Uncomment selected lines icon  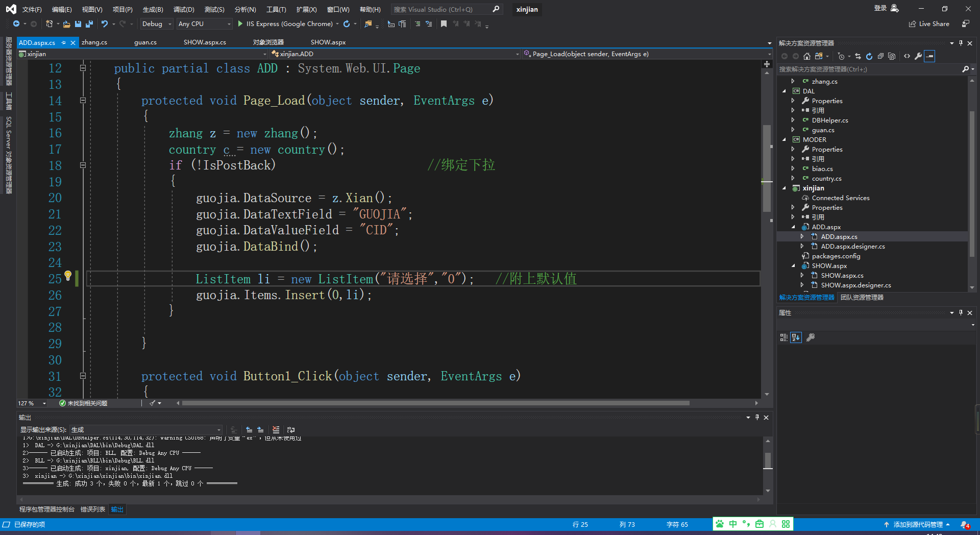click(x=429, y=24)
